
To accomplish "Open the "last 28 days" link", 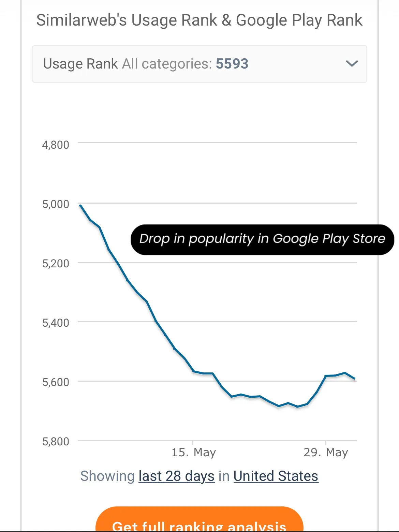I will pos(176,476).
